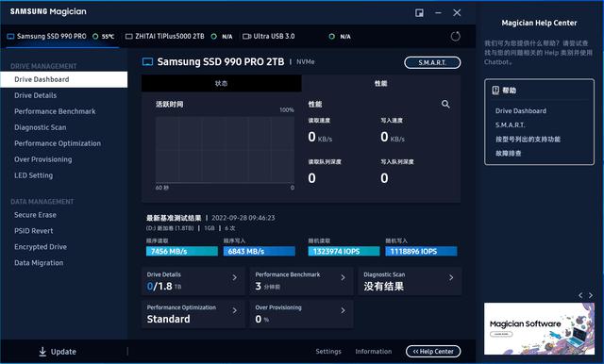Screen dimensions: 604x364
Task: Expand the Over Provisioning card chevron
Action: (343, 310)
